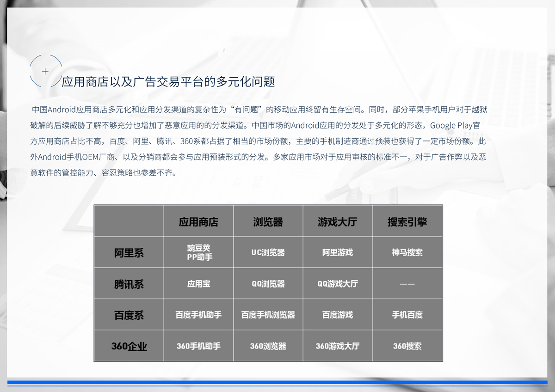Click the 游戏大厅 column header
The height and width of the screenshot is (392, 555).
338,221
